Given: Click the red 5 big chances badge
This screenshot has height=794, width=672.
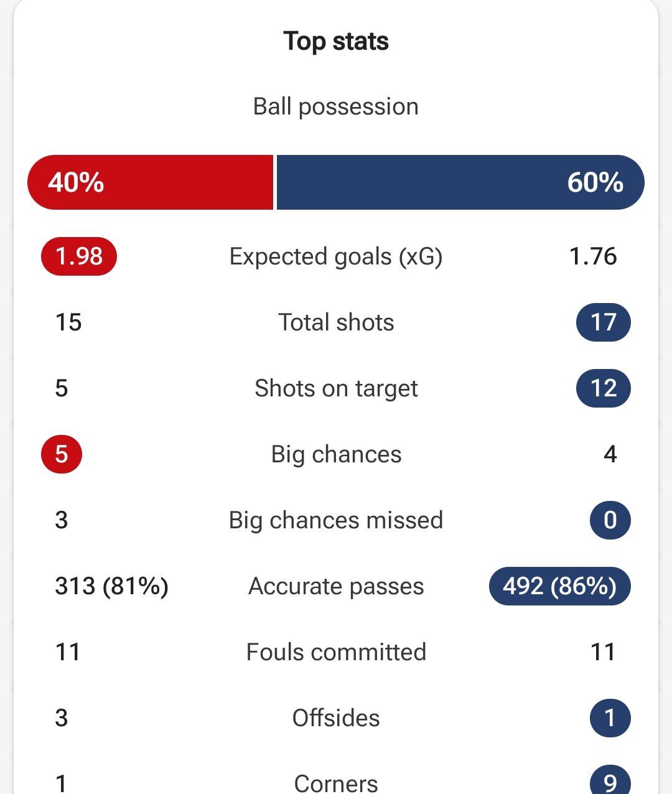Looking at the screenshot, I should [62, 454].
